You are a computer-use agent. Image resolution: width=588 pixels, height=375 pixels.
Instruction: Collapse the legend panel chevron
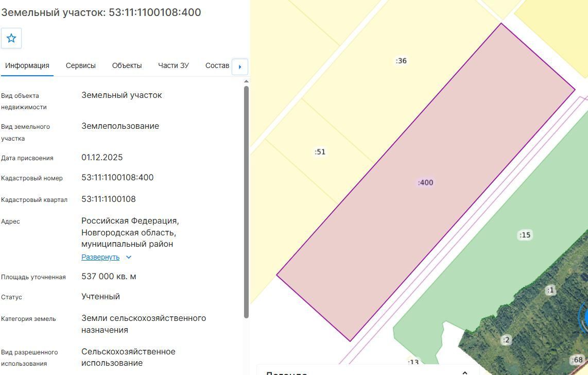pos(464,373)
